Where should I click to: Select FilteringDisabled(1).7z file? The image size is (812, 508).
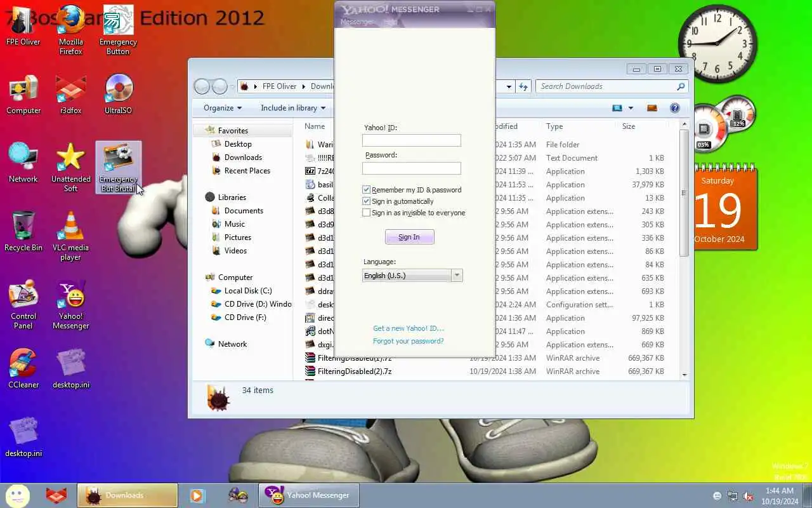355,358
